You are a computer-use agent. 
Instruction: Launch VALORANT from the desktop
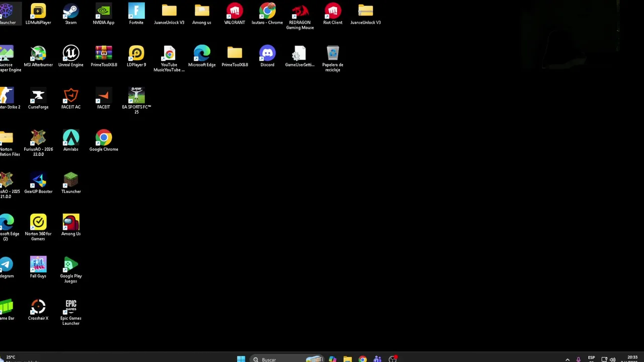[x=234, y=14]
